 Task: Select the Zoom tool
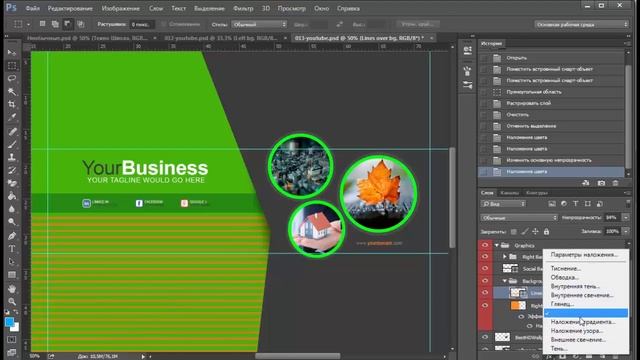pyautogui.click(x=12, y=302)
